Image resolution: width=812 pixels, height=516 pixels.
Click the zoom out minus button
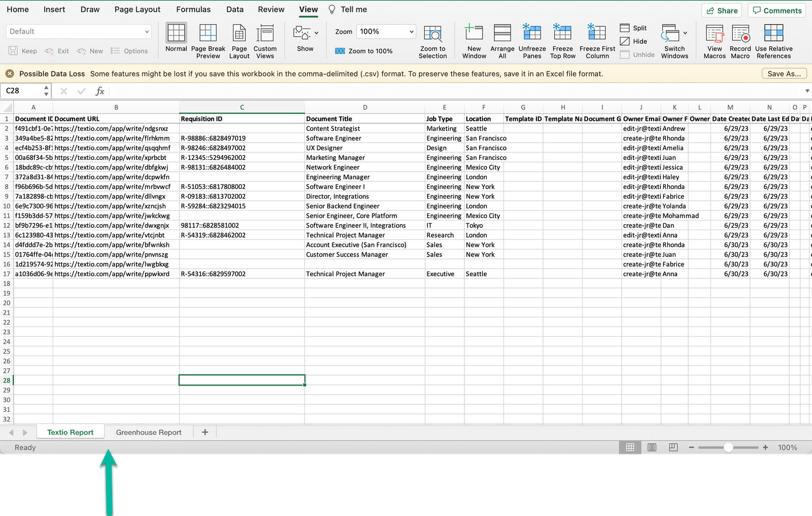coord(691,447)
